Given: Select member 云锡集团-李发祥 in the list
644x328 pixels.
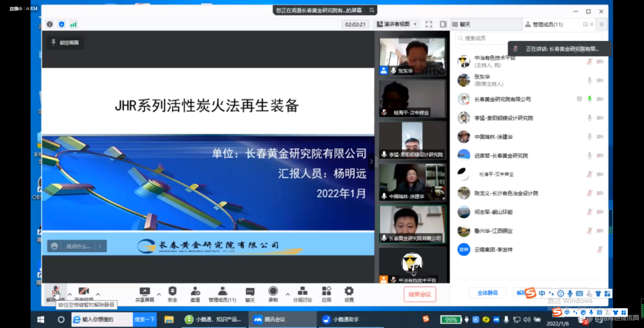Looking at the screenshot, I should [x=530, y=249].
